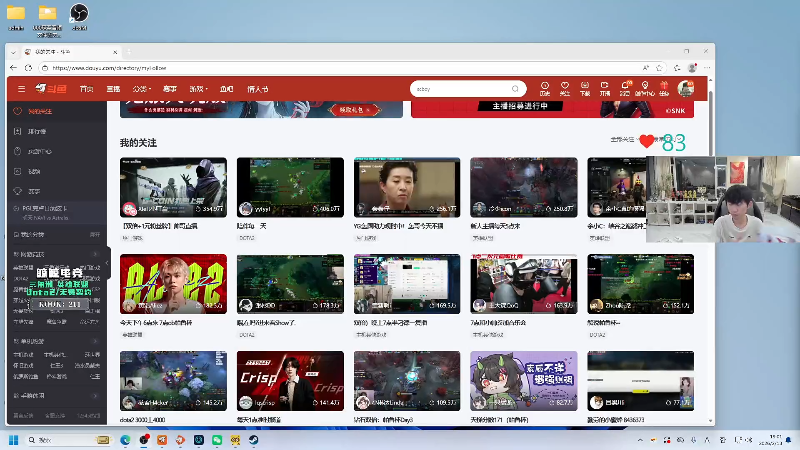Open the browser tab list chevron

tap(14, 50)
